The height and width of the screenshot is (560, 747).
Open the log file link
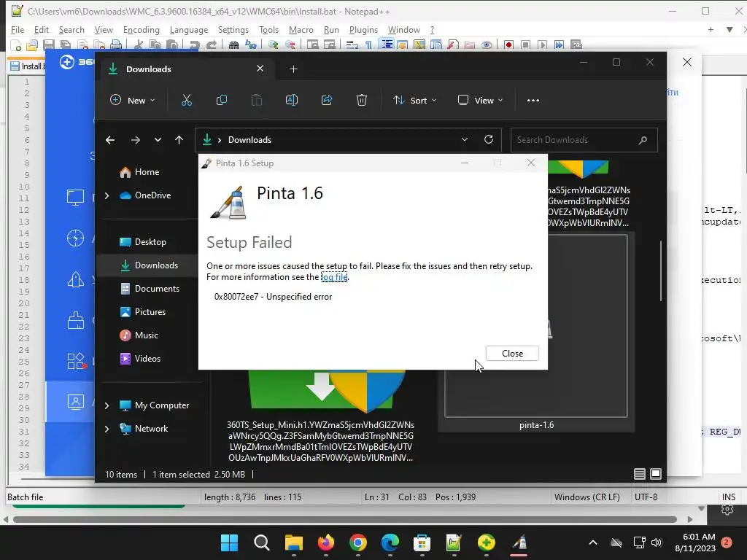[334, 277]
